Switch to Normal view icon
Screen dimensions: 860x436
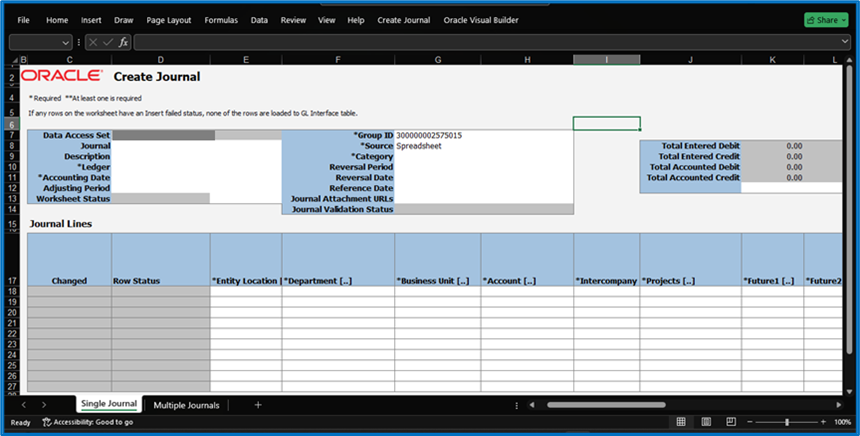[x=681, y=422]
